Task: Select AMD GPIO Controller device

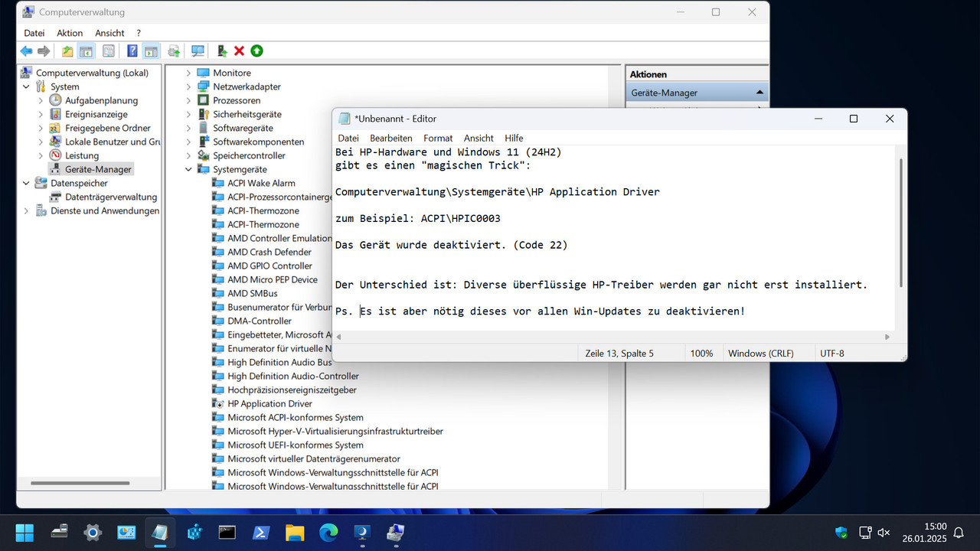Action: tap(269, 266)
